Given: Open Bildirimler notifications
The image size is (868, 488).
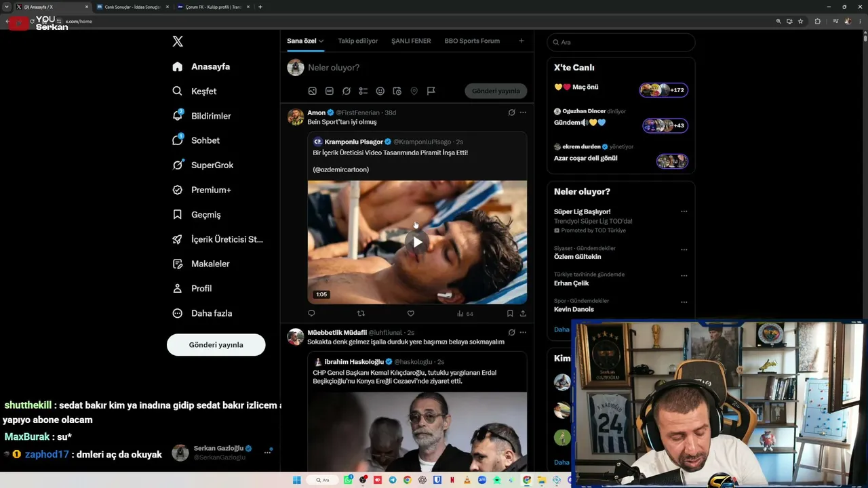Looking at the screenshot, I should pyautogui.click(x=201, y=116).
